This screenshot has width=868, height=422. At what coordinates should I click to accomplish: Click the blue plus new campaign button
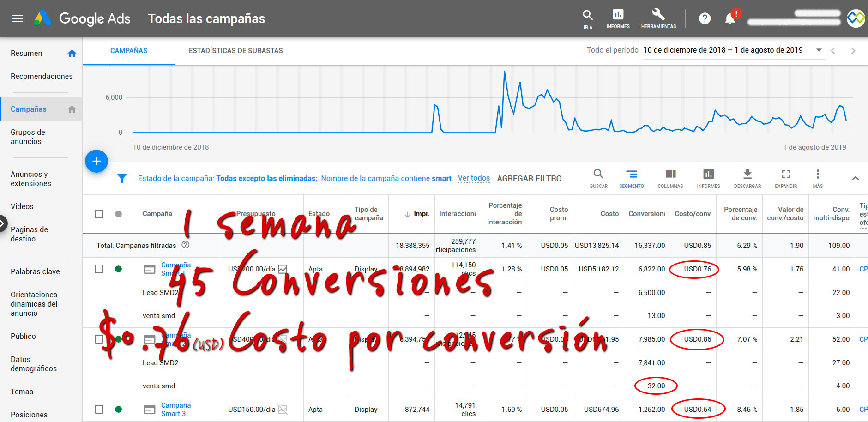point(96,161)
